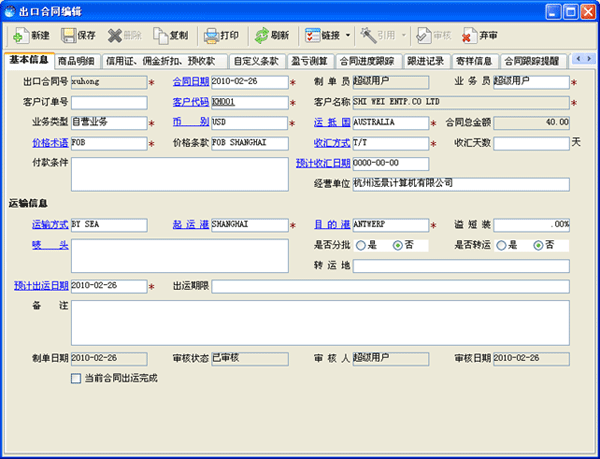Select 是 for 是否转运
The width and height of the screenshot is (600, 459).
[x=501, y=246]
